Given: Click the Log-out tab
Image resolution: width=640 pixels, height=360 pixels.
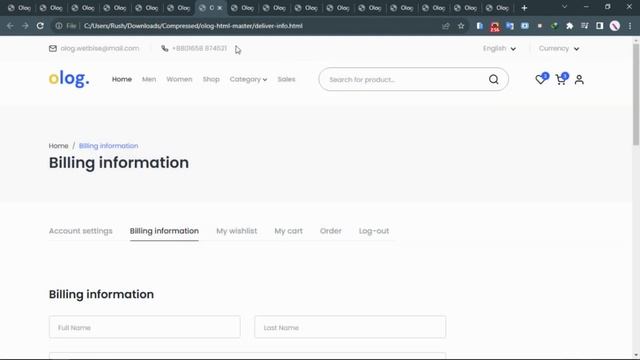Looking at the screenshot, I should [x=374, y=231].
